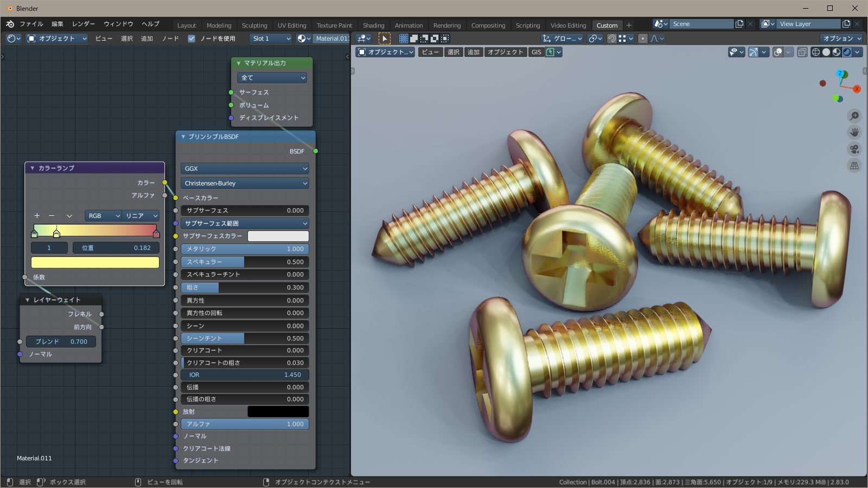This screenshot has height=488, width=868.
Task: Remove a color stop with the minus icon
Action: 52,216
